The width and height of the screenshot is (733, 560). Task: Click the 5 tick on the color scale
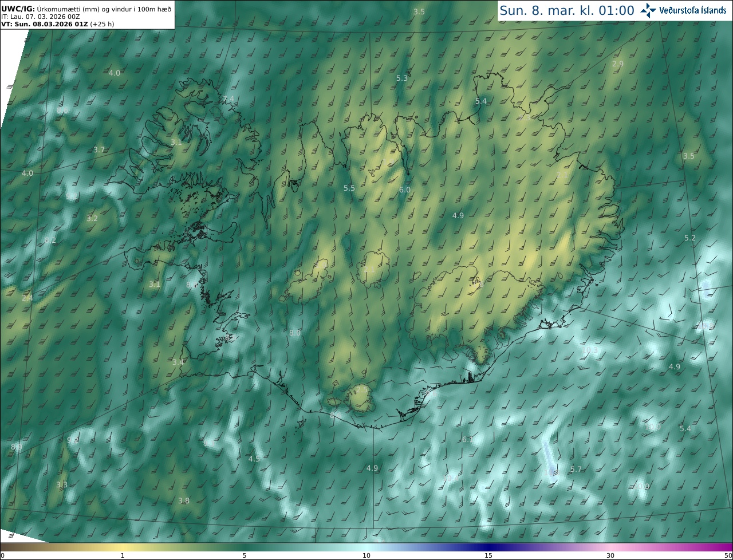(x=245, y=555)
